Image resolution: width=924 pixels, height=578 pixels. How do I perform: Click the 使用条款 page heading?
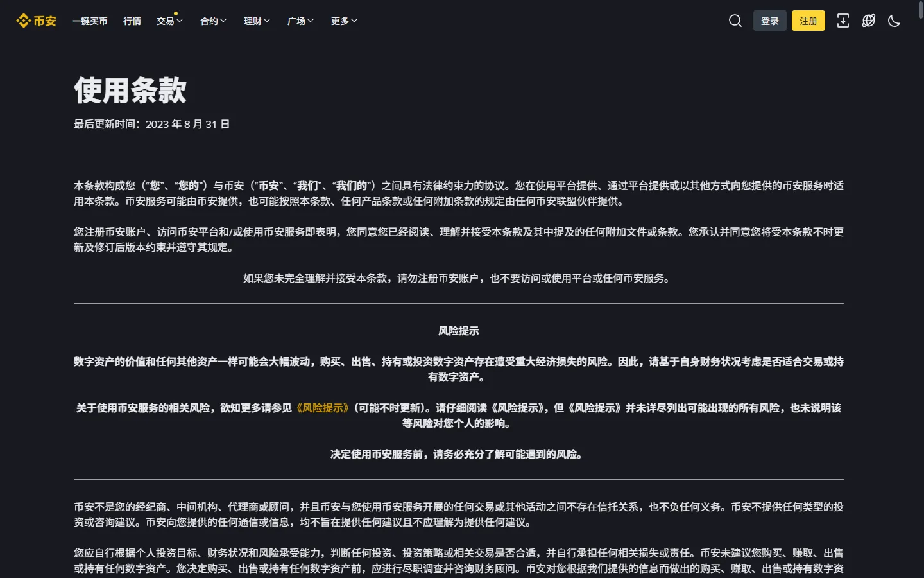click(130, 91)
